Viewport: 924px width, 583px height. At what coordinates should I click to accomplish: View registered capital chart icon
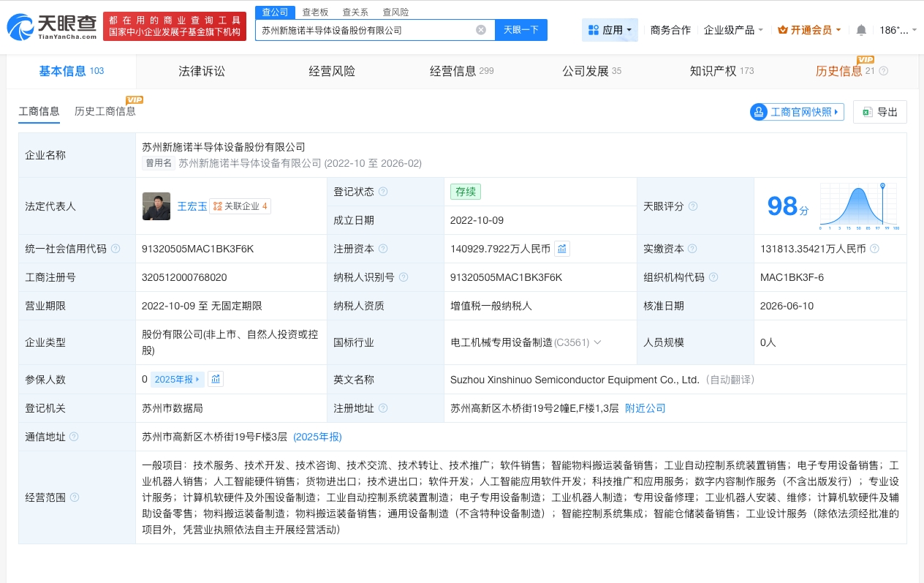pyautogui.click(x=562, y=249)
